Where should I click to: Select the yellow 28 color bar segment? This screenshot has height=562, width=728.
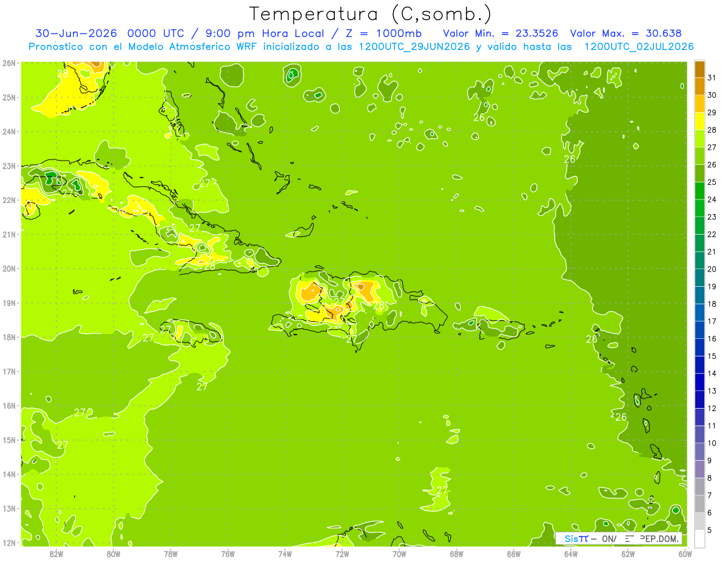(699, 121)
